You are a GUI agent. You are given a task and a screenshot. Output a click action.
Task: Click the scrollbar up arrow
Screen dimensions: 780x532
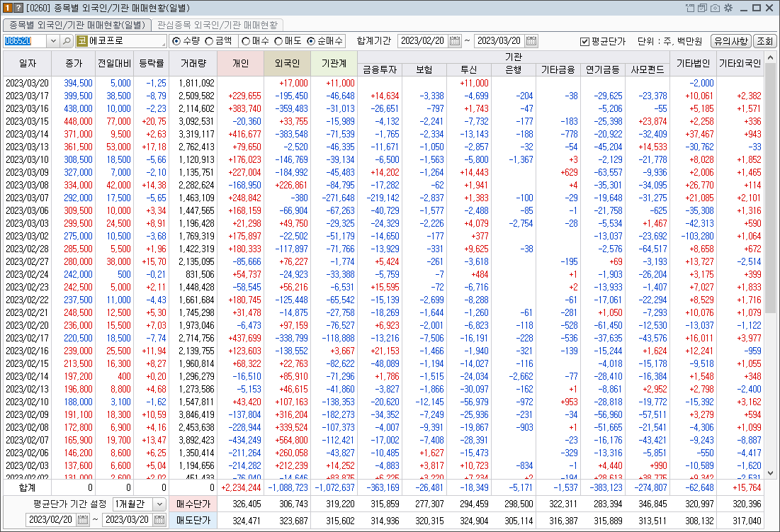[x=771, y=57]
